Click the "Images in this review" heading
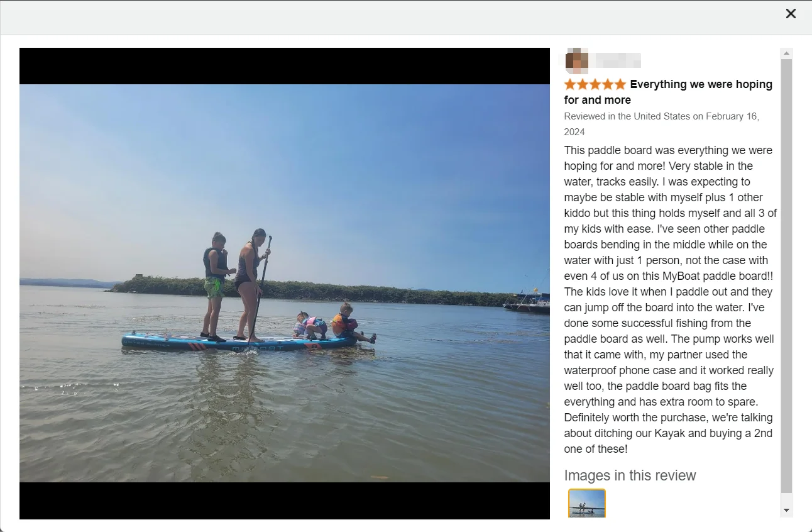Viewport: 812px width, 532px height. (630, 475)
